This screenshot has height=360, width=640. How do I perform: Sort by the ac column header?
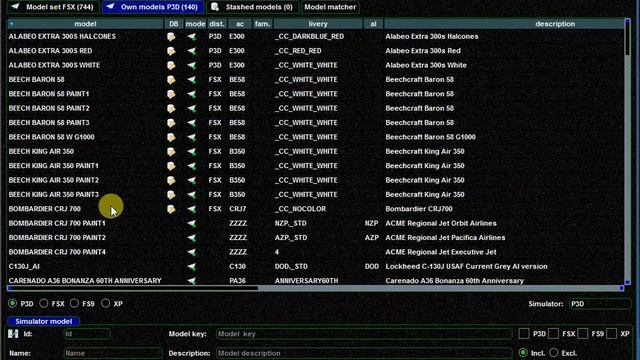pos(240,24)
